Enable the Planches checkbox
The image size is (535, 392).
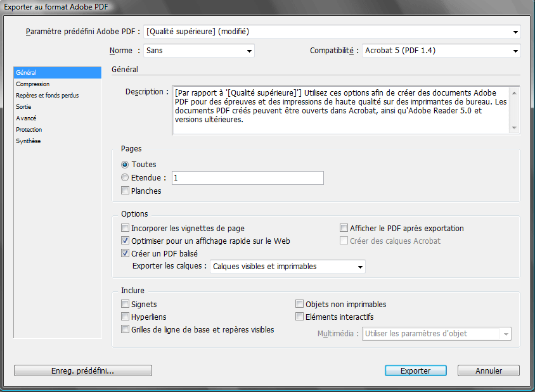click(126, 191)
